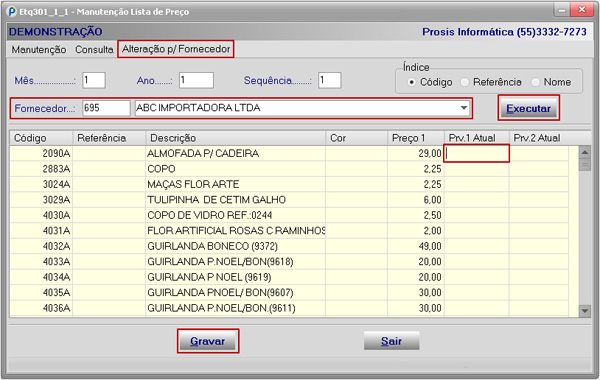The height and width of the screenshot is (380, 600).
Task: Click code 3024A cell
Action: point(41,184)
